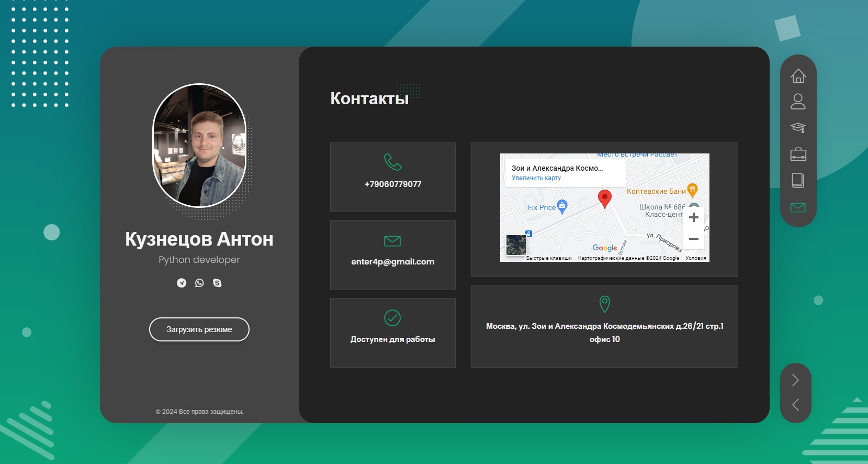The height and width of the screenshot is (464, 868).
Task: Click the Контакты heading
Action: tap(369, 98)
